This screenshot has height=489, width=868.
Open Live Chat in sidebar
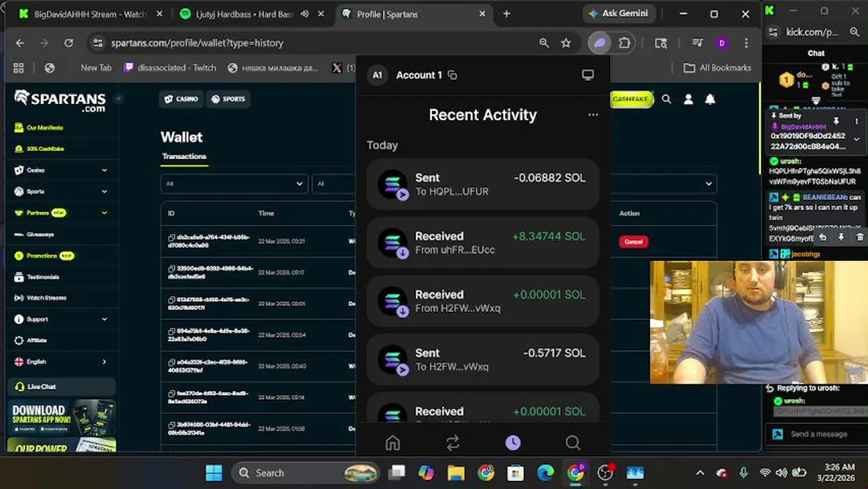click(61, 386)
